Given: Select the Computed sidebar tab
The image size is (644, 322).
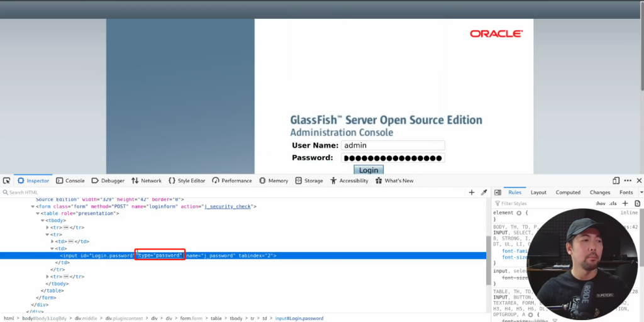Looking at the screenshot, I should (x=568, y=192).
